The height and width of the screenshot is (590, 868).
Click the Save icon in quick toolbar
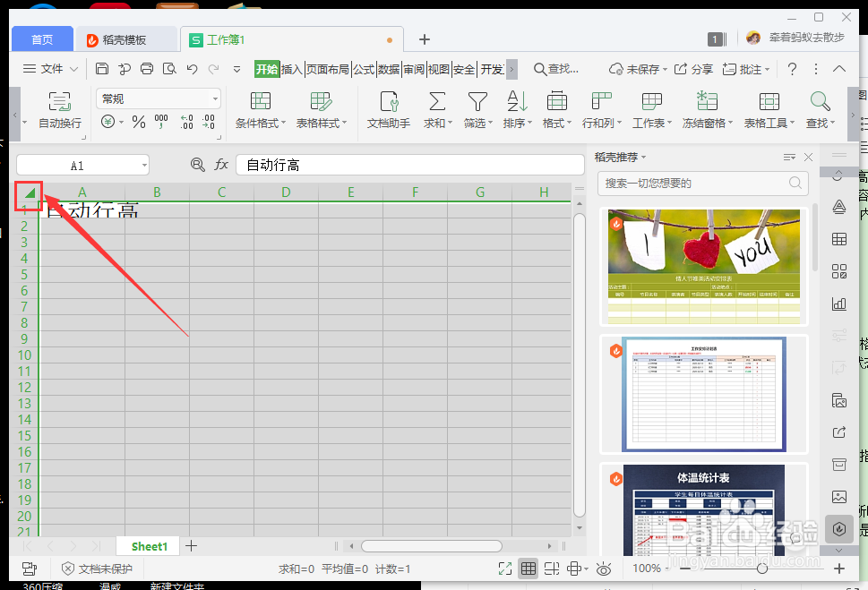[102, 69]
